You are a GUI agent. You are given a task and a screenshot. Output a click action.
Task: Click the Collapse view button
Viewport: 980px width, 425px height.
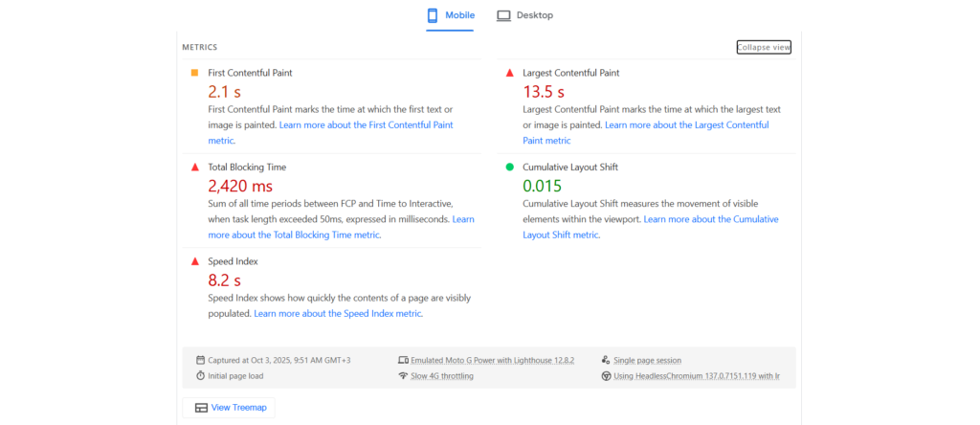763,47
